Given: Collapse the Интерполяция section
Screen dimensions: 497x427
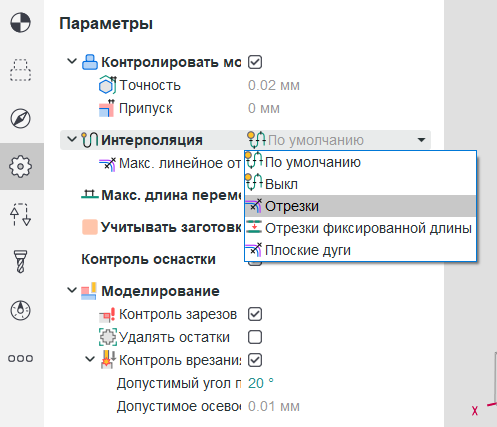Looking at the screenshot, I should 72,139.
